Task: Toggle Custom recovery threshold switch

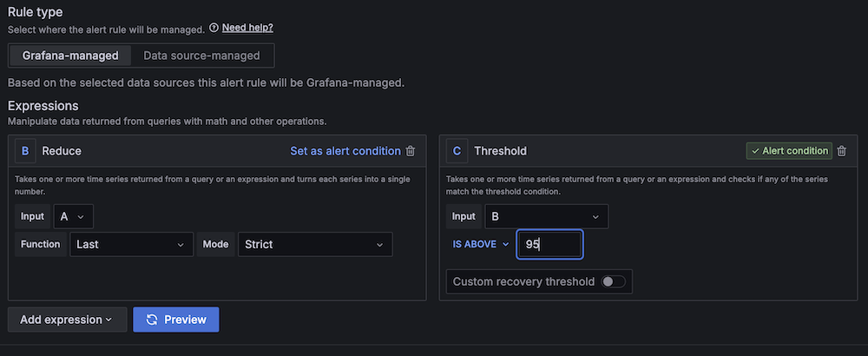Action: click(x=614, y=282)
